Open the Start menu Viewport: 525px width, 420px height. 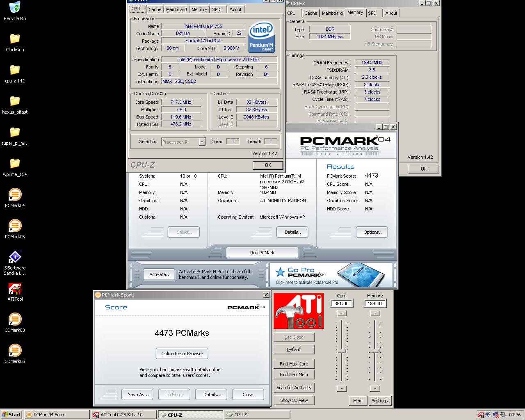pyautogui.click(x=11, y=415)
